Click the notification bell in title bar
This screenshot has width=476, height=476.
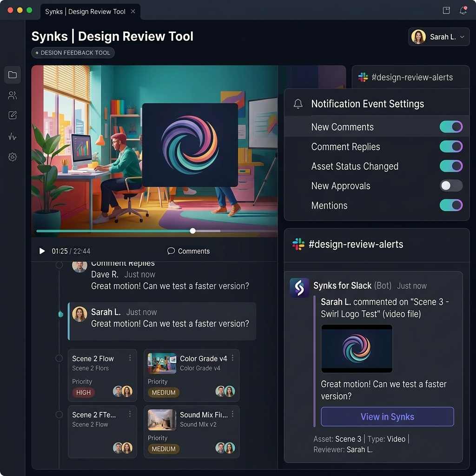[x=463, y=11]
